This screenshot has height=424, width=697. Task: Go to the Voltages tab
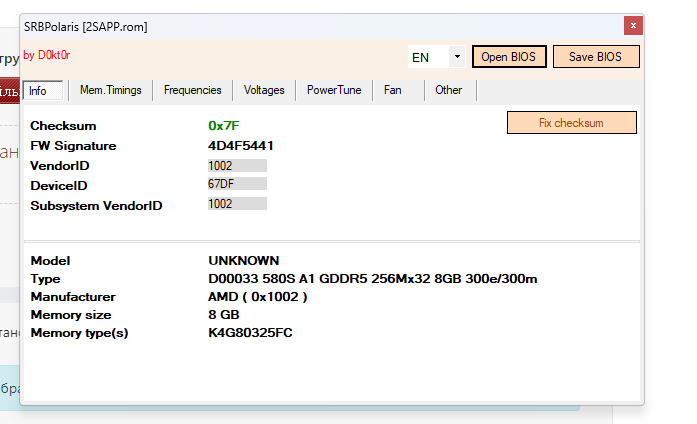pyautogui.click(x=264, y=90)
